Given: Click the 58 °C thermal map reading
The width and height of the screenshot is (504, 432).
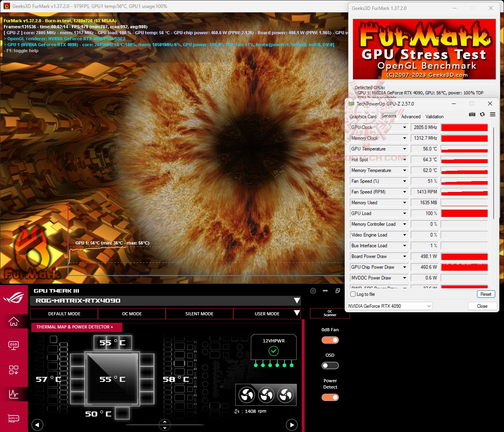Looking at the screenshot, I should [176, 379].
